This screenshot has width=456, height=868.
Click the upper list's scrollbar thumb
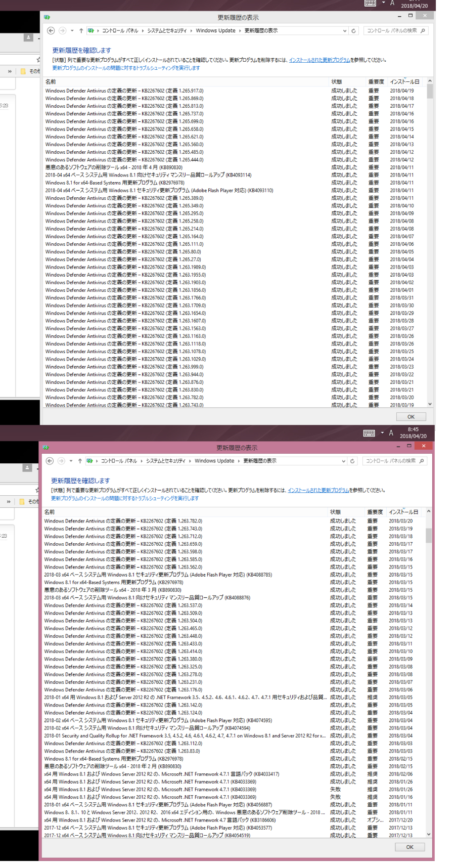coord(430,91)
